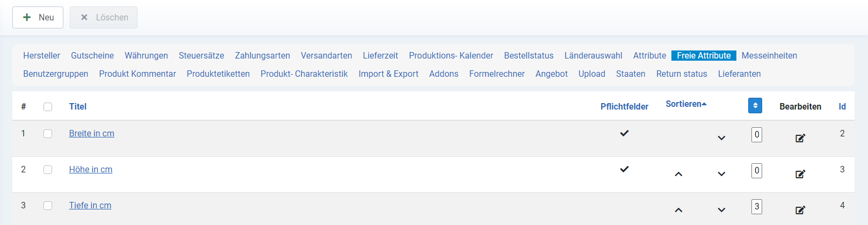
Task: Move Höhe in cm up with arrow
Action: point(678,174)
